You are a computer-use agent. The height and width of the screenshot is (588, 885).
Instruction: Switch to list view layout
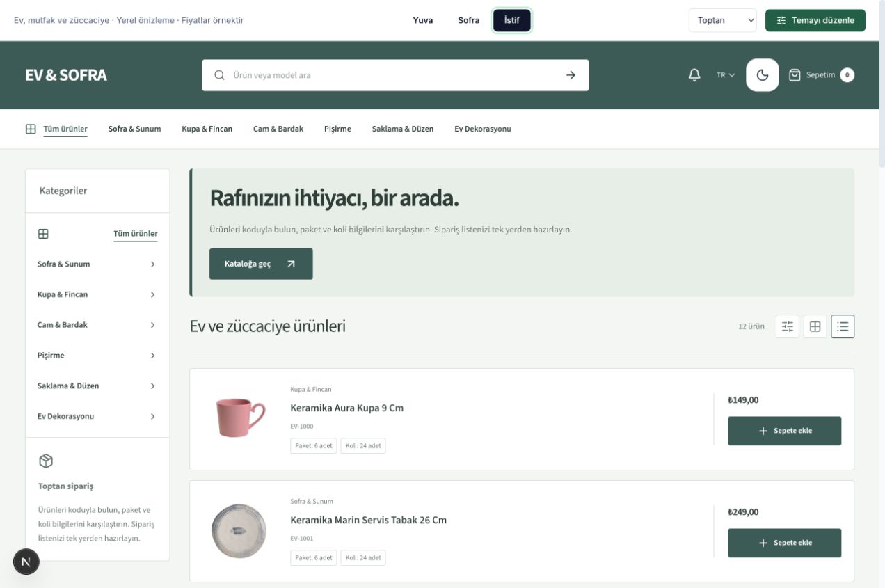tap(843, 326)
